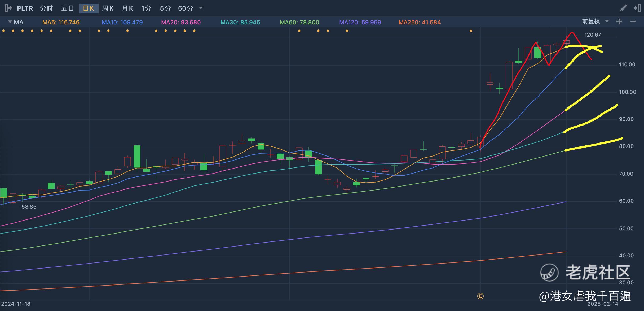Click the Tiger community logo watermark

tap(549, 273)
